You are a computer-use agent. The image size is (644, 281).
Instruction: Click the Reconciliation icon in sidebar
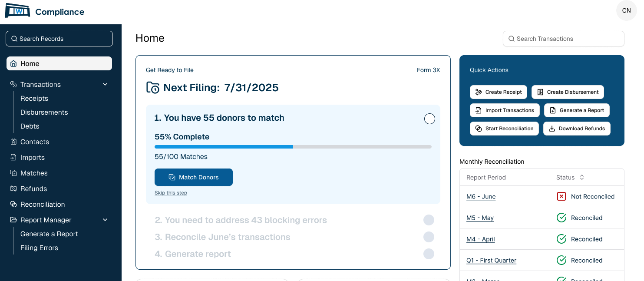(x=13, y=204)
